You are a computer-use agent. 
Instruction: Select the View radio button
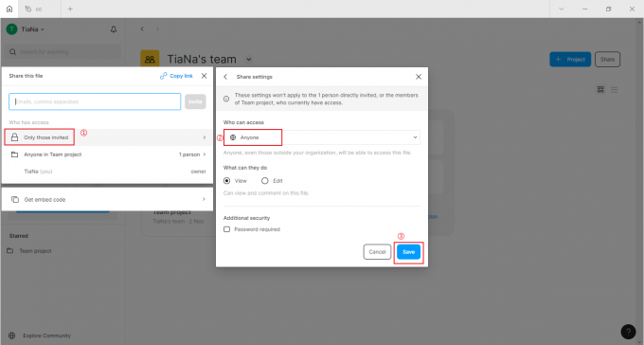(226, 180)
